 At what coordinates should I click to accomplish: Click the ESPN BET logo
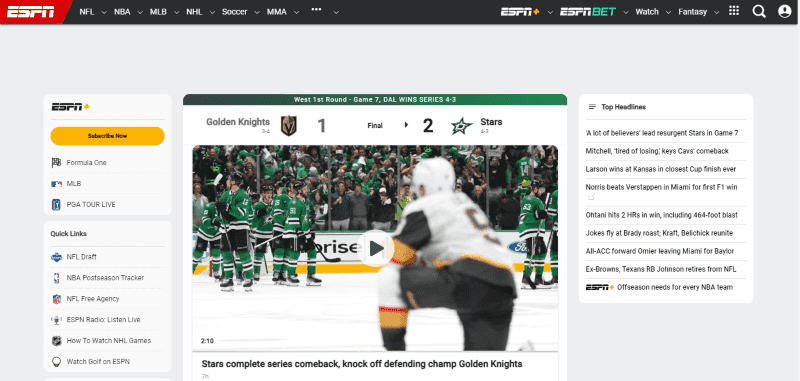tap(588, 12)
